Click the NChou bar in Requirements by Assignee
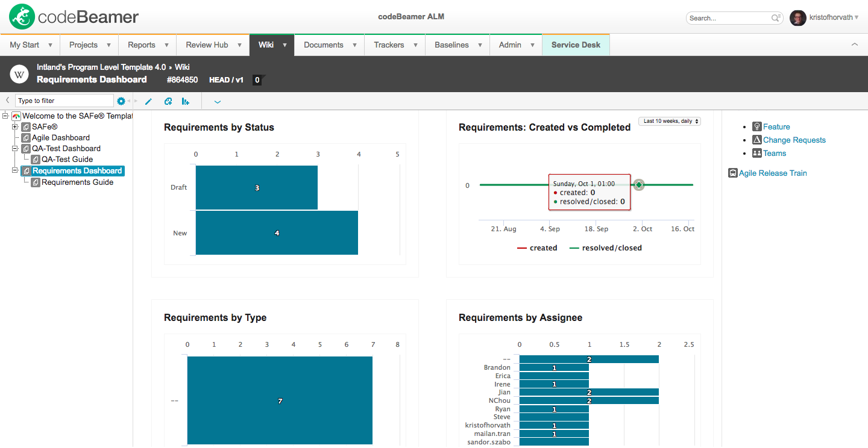Image resolution: width=868 pixels, height=448 pixels. [589, 400]
